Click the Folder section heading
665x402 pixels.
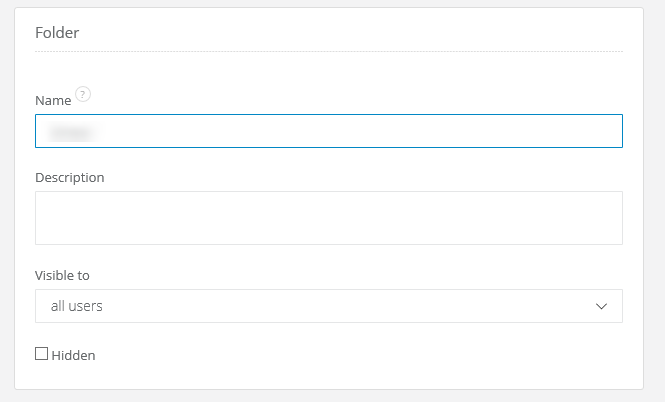[57, 33]
